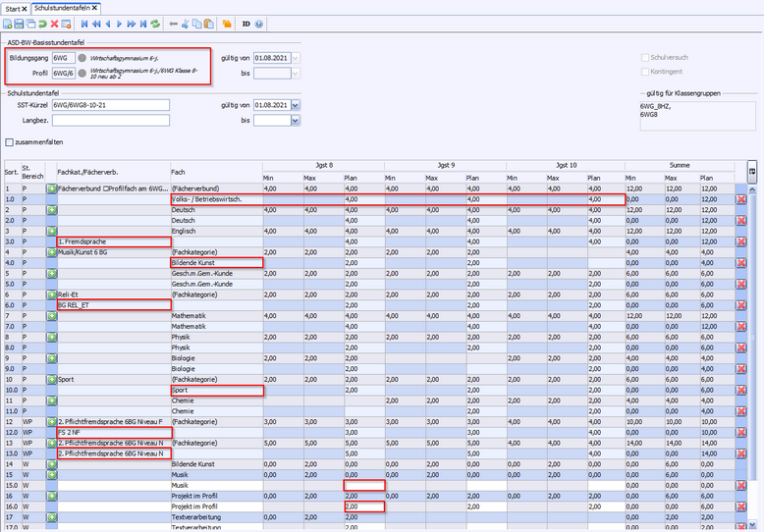This screenshot has height=532, width=764.
Task: Click the green refresh arrows icon
Action: click(x=155, y=23)
